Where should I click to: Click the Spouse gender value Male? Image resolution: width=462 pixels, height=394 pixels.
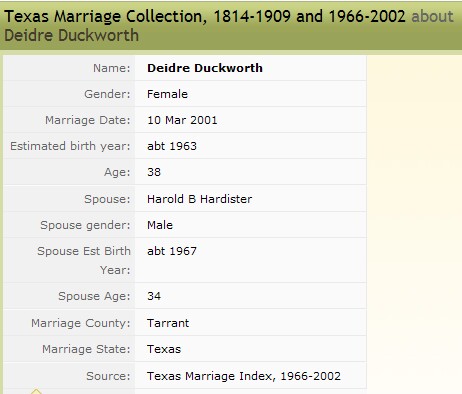coord(160,225)
